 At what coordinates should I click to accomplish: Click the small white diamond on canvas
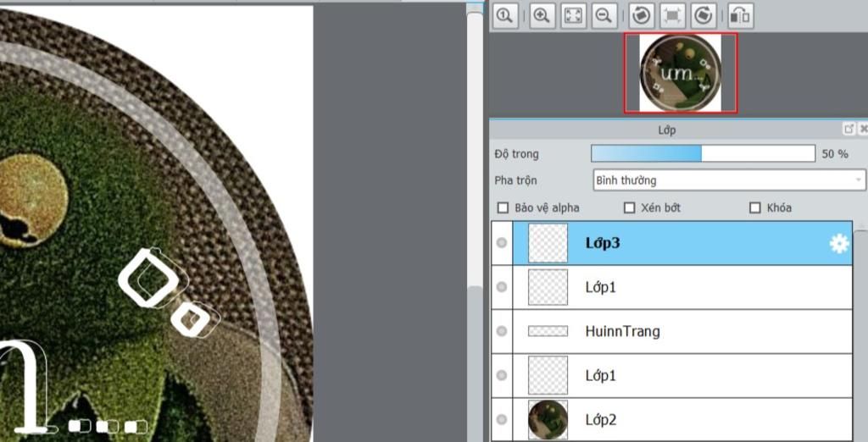(191, 319)
